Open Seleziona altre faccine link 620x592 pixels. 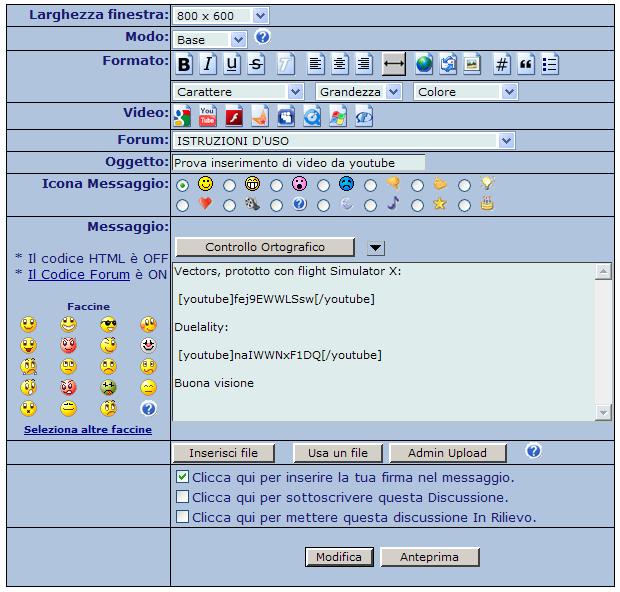click(88, 429)
